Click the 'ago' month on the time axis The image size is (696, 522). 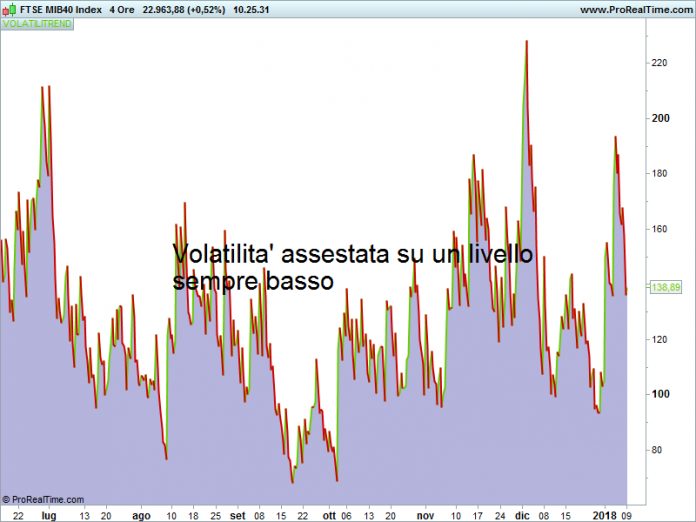click(141, 516)
